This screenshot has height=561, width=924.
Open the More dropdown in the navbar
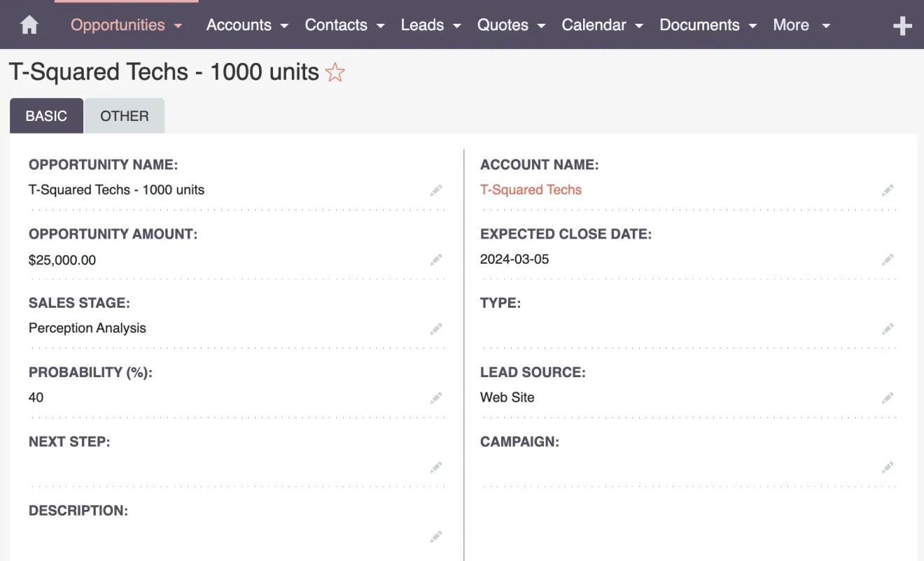800,24
